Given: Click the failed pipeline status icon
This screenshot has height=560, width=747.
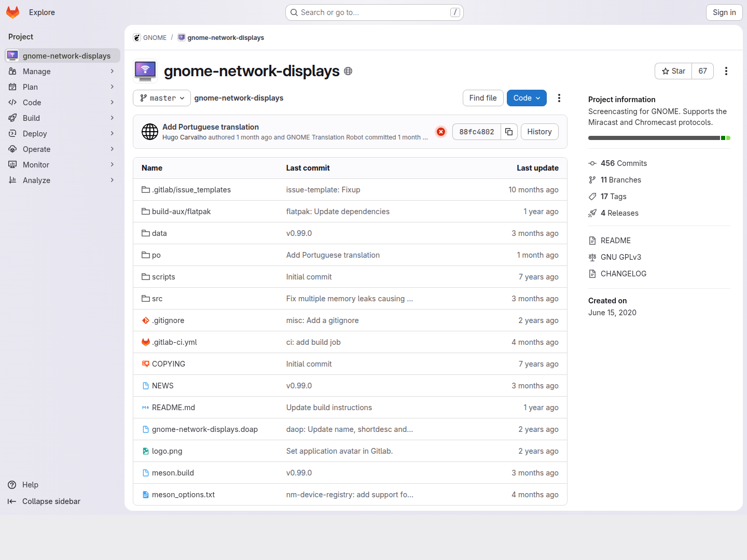Looking at the screenshot, I should pos(441,132).
